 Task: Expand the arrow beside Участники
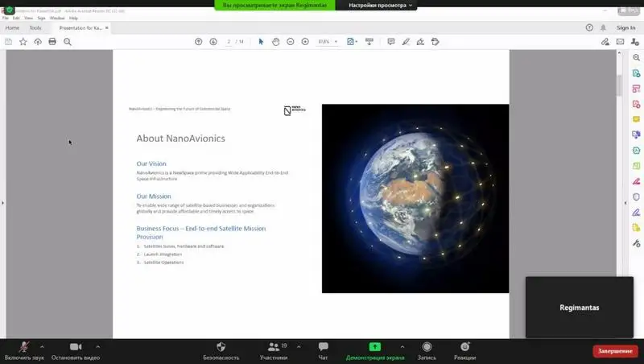click(x=299, y=347)
